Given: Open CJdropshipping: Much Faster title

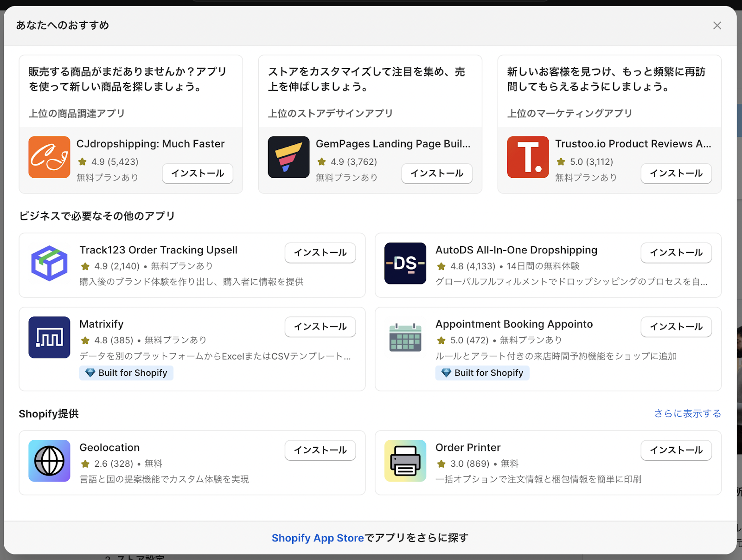Looking at the screenshot, I should point(150,144).
